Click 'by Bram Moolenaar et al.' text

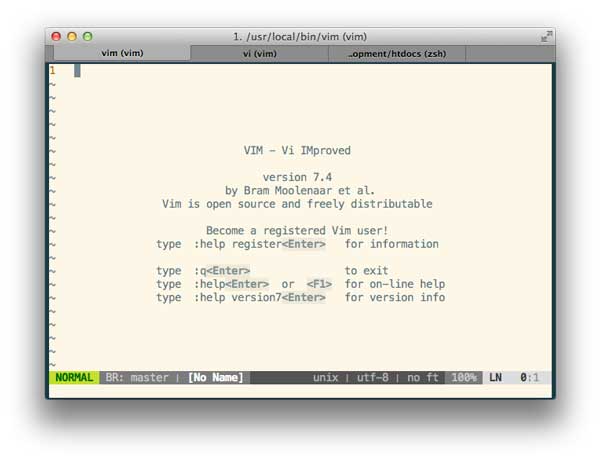(x=300, y=191)
